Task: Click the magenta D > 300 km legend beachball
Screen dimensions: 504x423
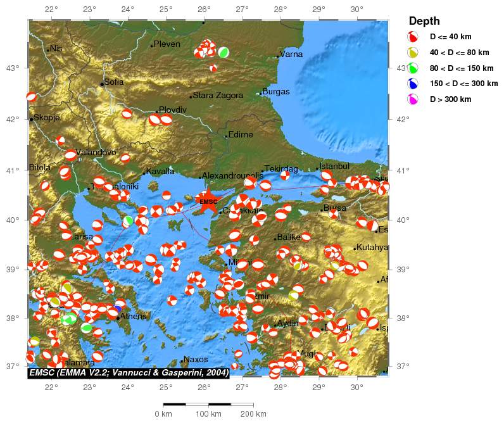Action: coord(413,99)
